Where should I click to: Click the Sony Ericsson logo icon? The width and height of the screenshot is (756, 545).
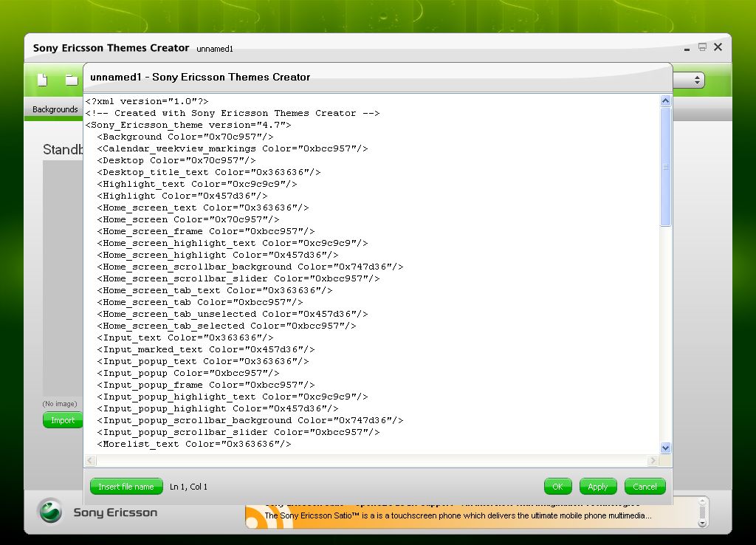(x=50, y=511)
